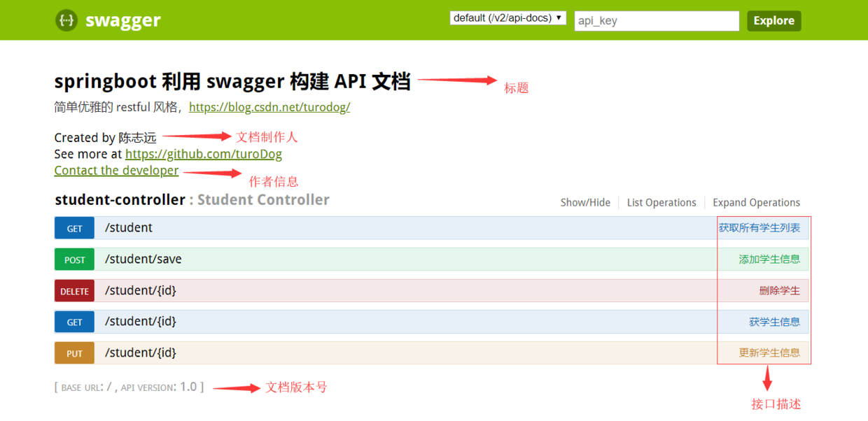Viewport: 868px width, 421px height.
Task: Click the swagger logo icon
Action: click(x=66, y=20)
